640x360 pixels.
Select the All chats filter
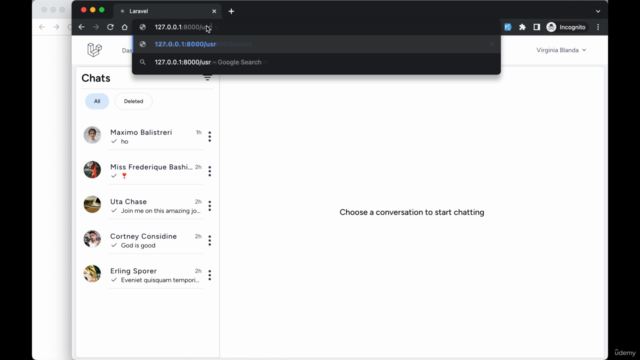tap(97, 101)
